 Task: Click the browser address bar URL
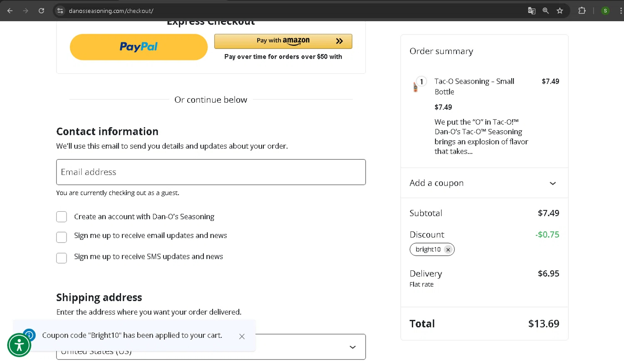click(x=111, y=11)
